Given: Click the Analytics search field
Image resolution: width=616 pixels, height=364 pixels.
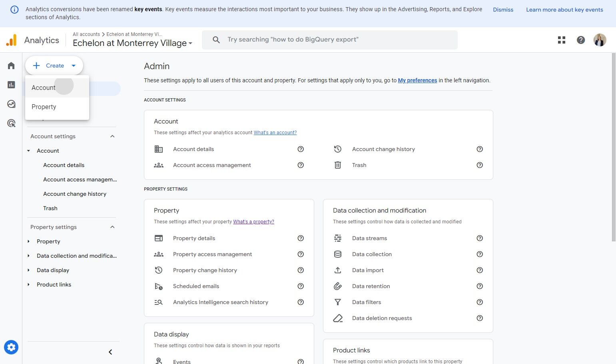Looking at the screenshot, I should click(330, 40).
